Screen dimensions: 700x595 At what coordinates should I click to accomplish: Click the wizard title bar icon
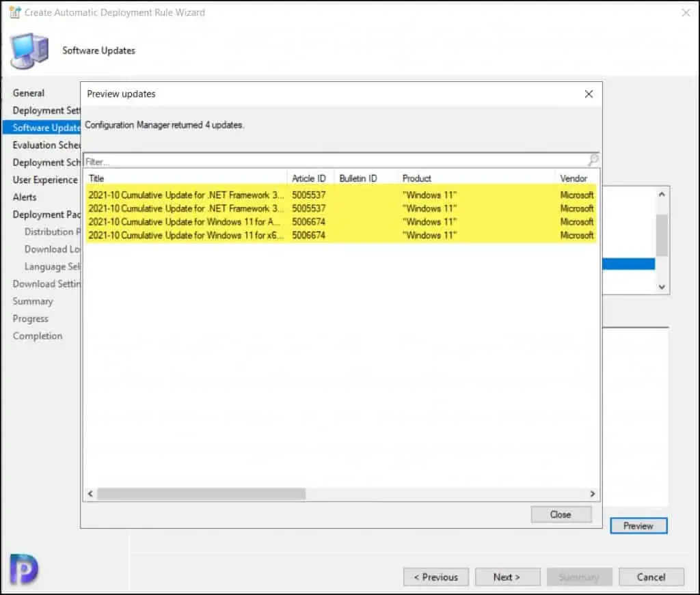click(x=14, y=12)
